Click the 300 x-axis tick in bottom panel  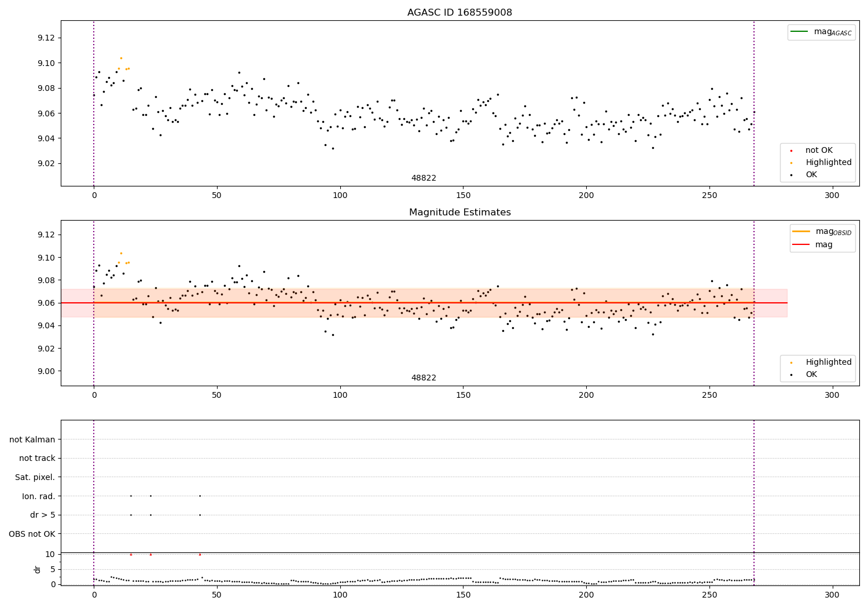click(x=832, y=595)
